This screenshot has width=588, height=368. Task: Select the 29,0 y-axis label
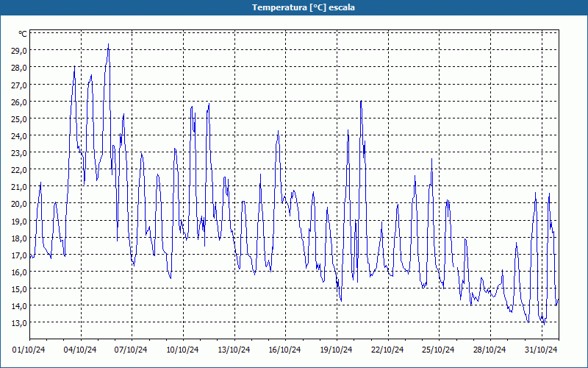click(19, 51)
